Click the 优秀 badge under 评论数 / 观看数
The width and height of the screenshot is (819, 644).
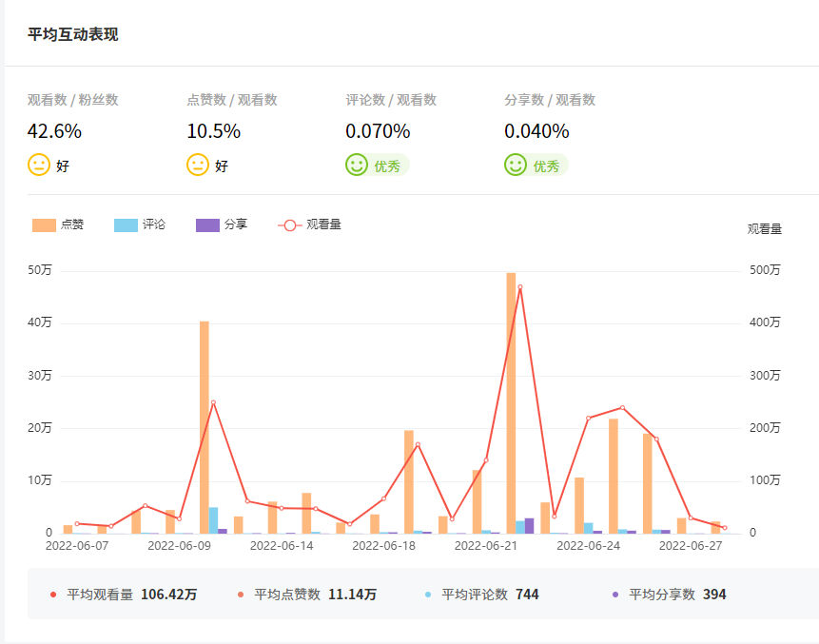(386, 166)
